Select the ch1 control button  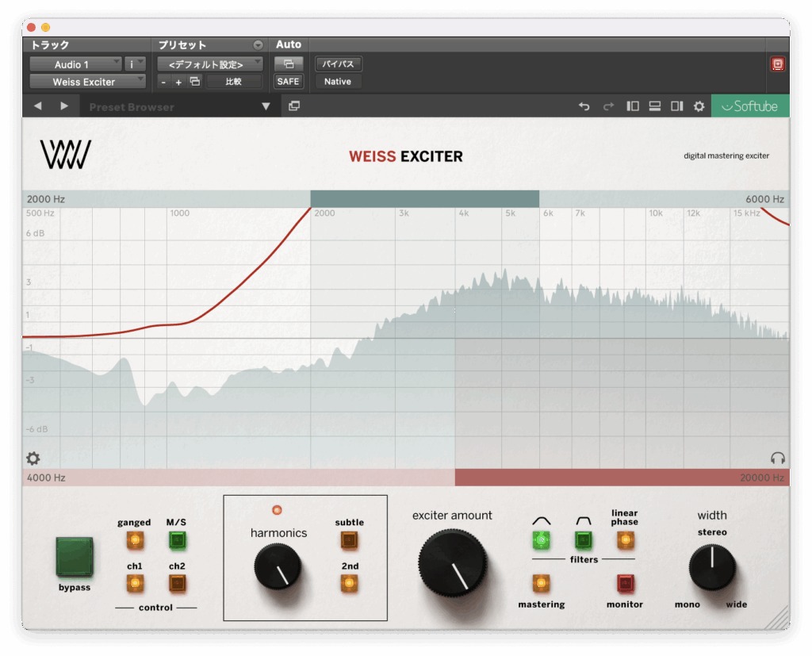[x=135, y=584]
